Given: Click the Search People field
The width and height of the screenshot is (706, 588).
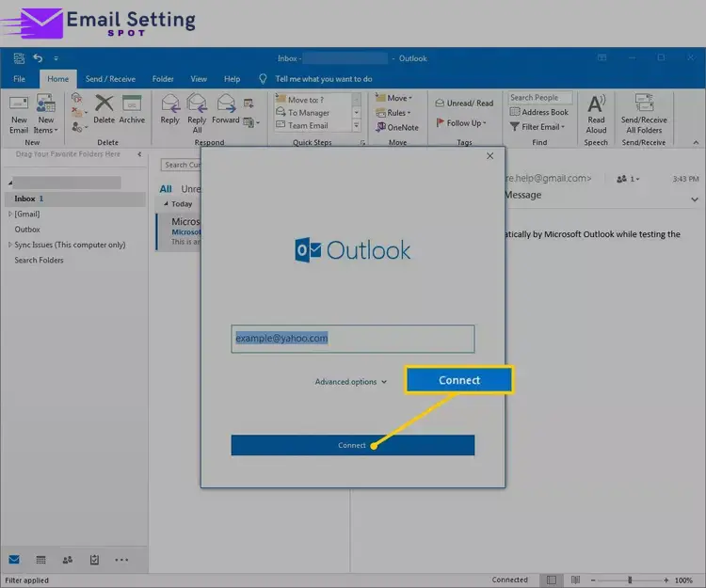Looking at the screenshot, I should click(540, 97).
